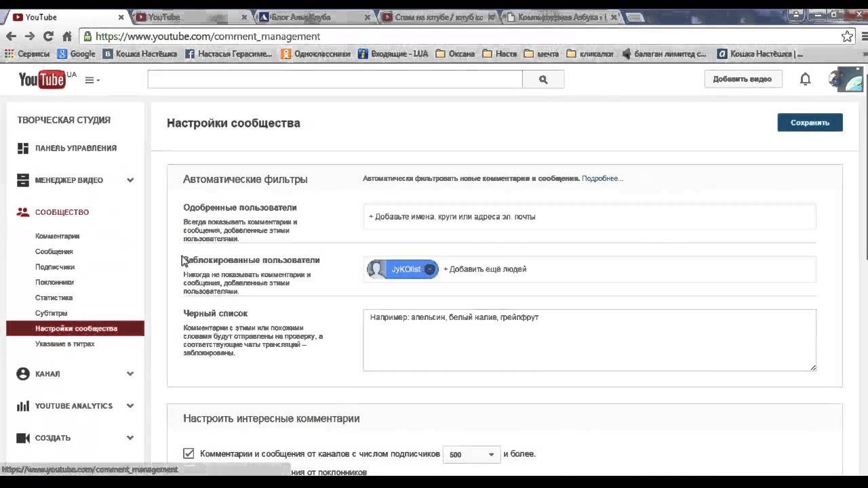Open Поклонники in sidebar

pyautogui.click(x=54, y=282)
